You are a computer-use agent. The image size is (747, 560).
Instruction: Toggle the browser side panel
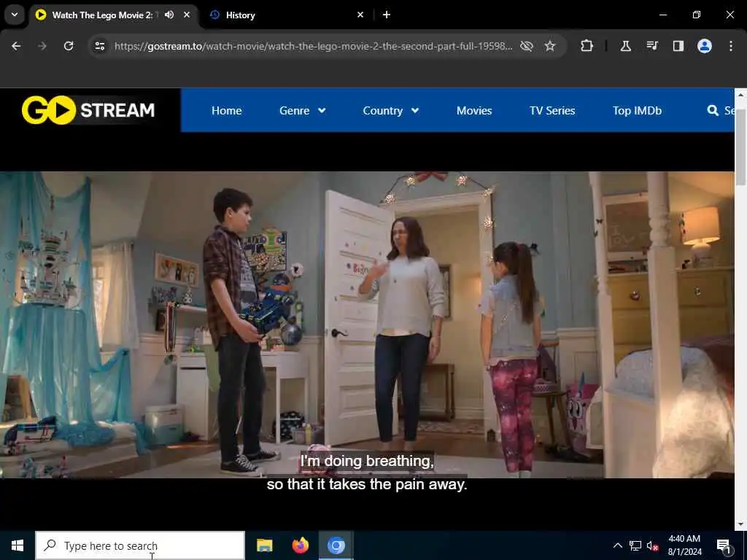(678, 46)
